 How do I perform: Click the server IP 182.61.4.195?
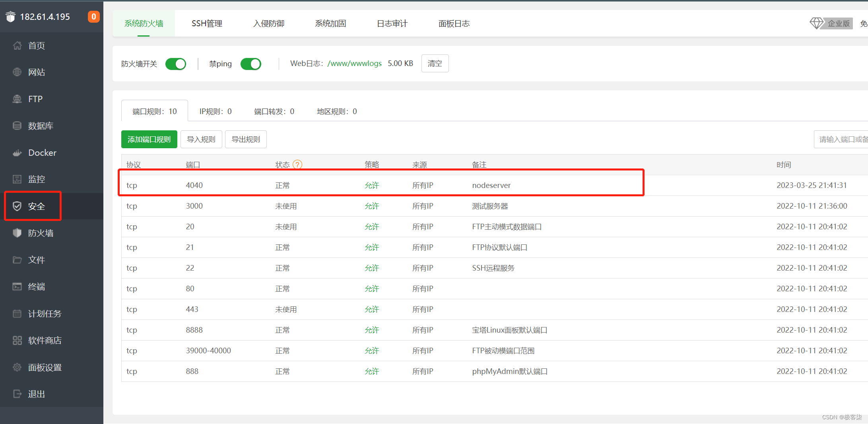click(x=45, y=17)
